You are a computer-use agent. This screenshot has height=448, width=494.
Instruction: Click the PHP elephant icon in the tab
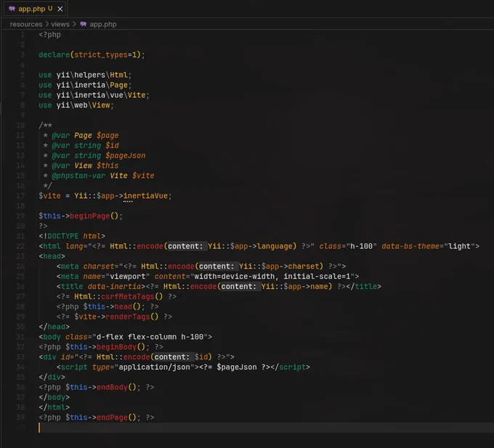pos(12,9)
